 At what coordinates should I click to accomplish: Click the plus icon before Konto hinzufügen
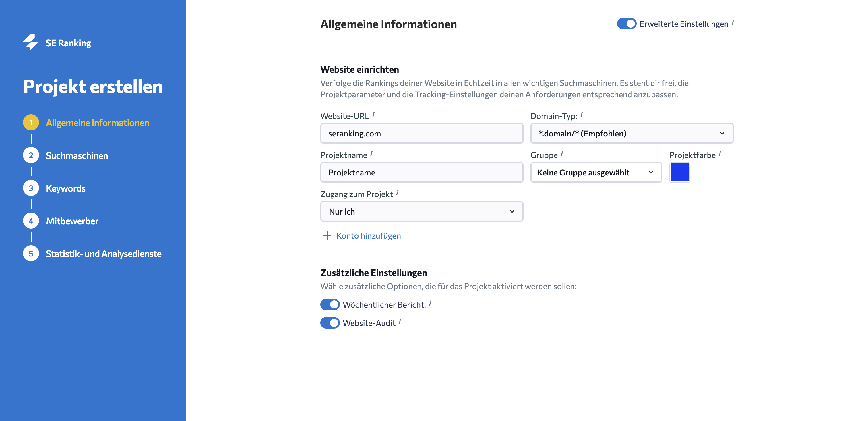[327, 235]
